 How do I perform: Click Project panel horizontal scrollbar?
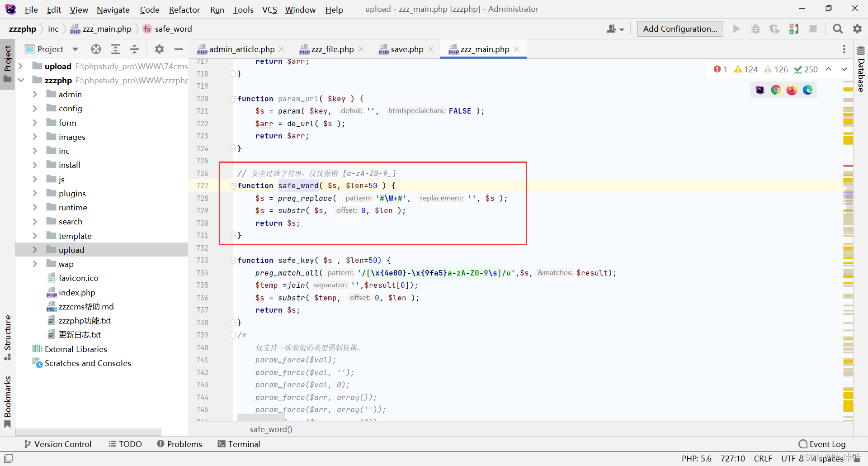[x=88, y=432]
